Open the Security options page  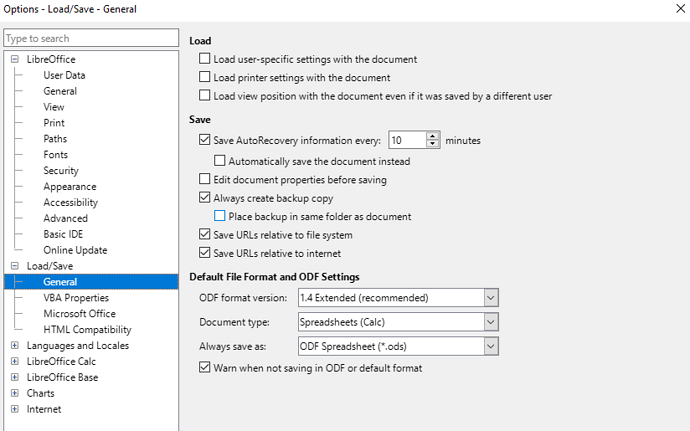[x=61, y=170]
